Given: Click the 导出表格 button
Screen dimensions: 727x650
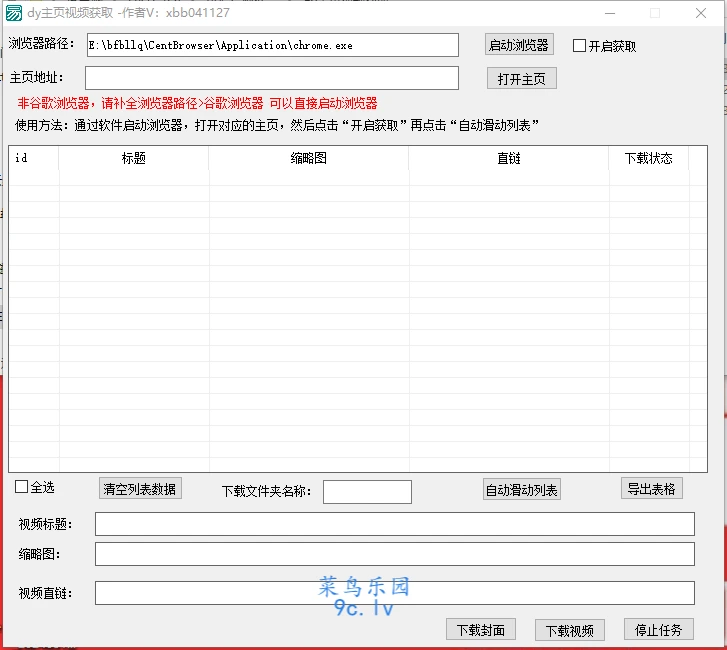Looking at the screenshot, I should [651, 489].
